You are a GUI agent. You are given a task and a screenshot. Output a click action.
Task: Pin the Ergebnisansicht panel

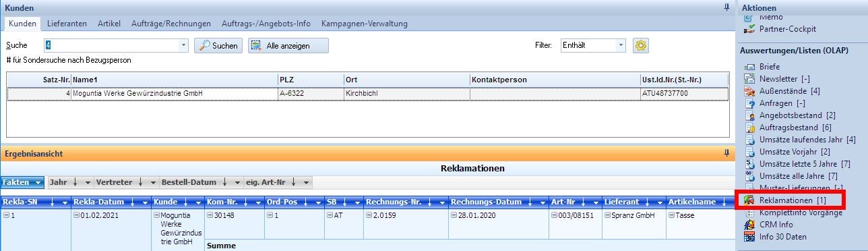point(726,153)
